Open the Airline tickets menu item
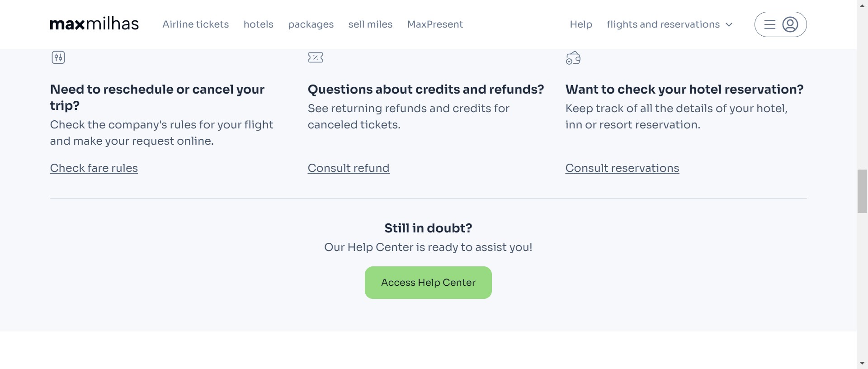 tap(195, 24)
